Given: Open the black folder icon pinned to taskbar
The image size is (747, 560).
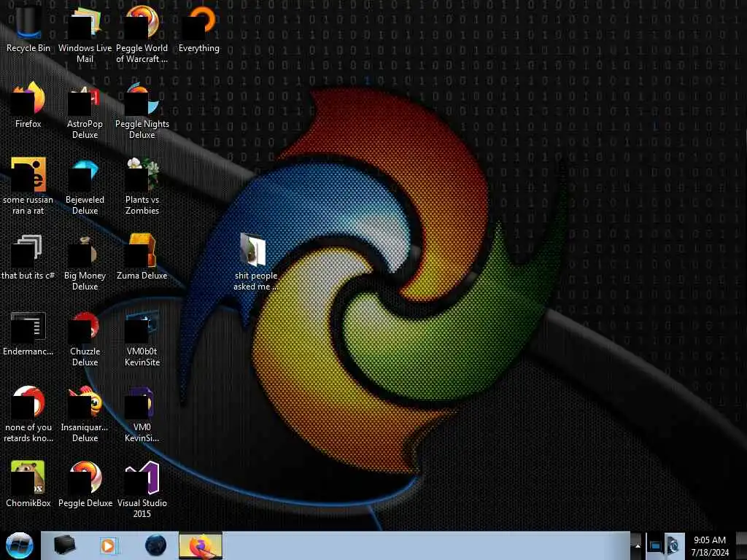Looking at the screenshot, I should pos(64,545).
